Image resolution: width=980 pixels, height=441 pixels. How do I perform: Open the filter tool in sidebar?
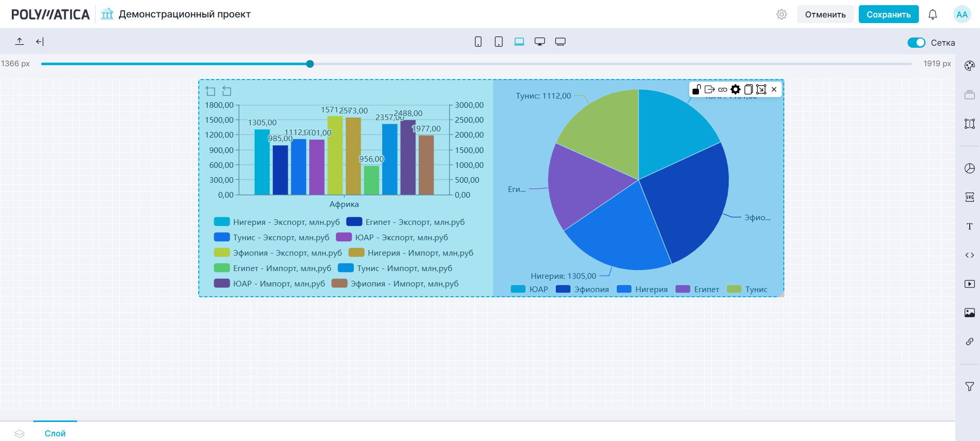[969, 387]
